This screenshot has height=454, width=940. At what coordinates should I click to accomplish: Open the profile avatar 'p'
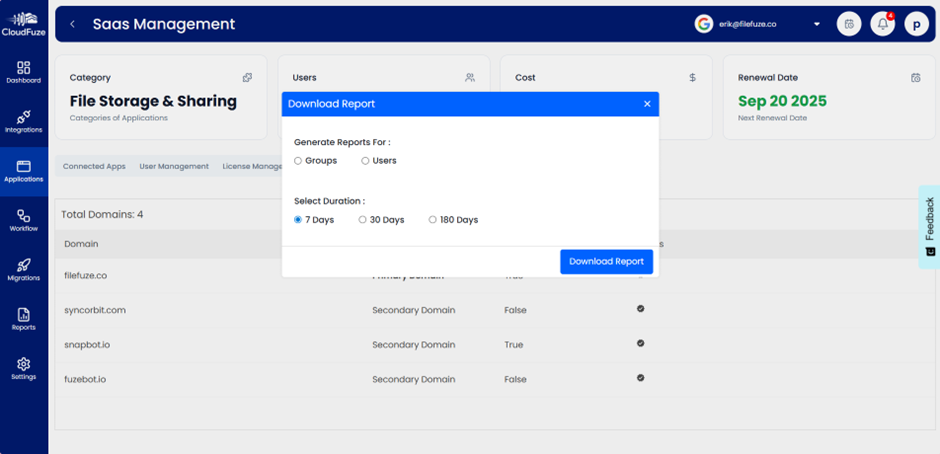pos(917,24)
